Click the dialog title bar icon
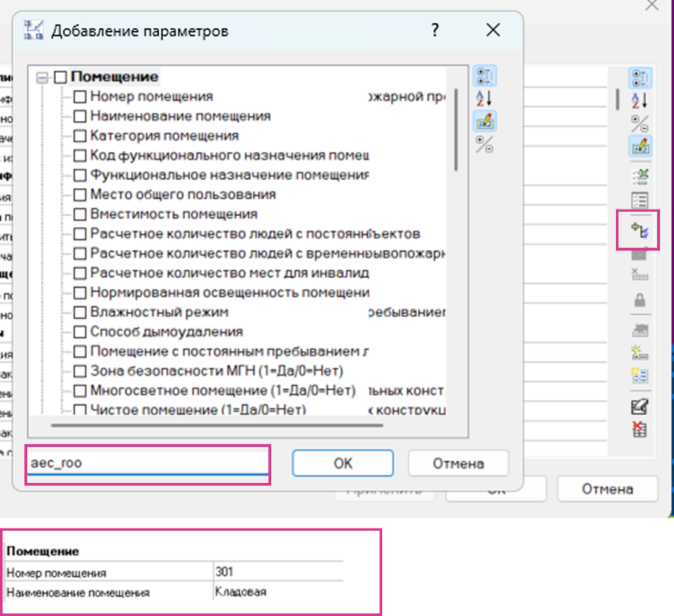Image resolution: width=674 pixels, height=616 pixels. pos(34,30)
